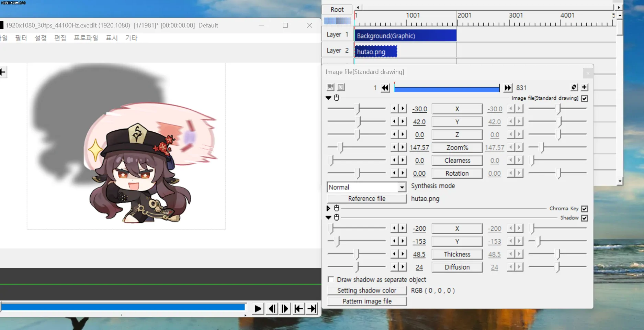Click the Pattern image file button
Image resolution: width=644 pixels, height=330 pixels.
(367, 301)
